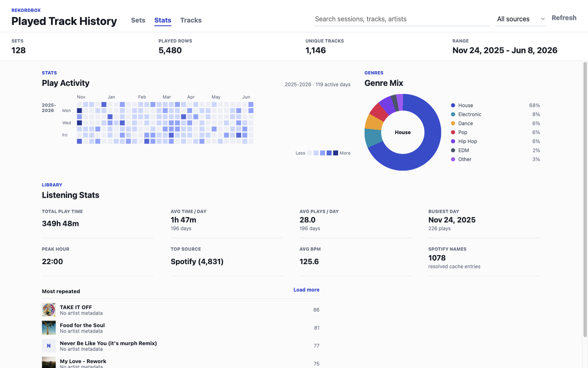
Task: Click the 'Electronic' legend label
Action: pos(470,114)
